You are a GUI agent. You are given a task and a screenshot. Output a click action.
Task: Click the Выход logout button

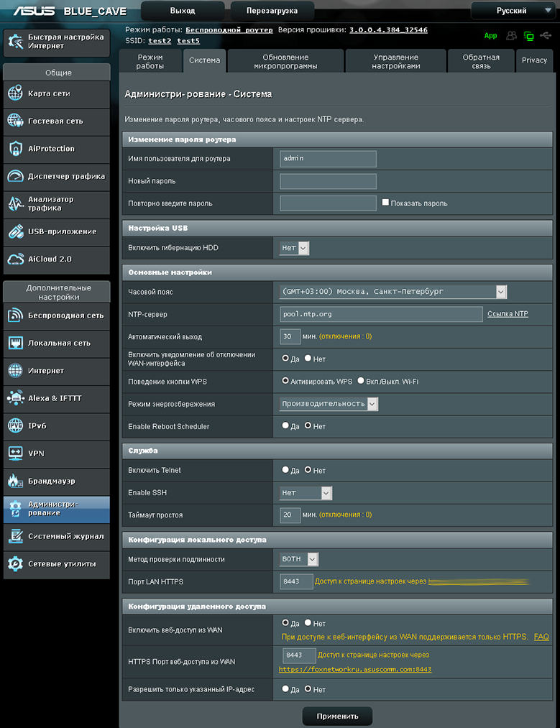[x=183, y=11]
